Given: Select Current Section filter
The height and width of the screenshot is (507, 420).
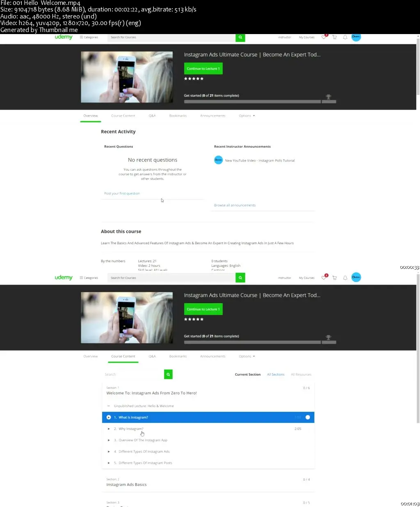Looking at the screenshot, I should click(x=248, y=374).
